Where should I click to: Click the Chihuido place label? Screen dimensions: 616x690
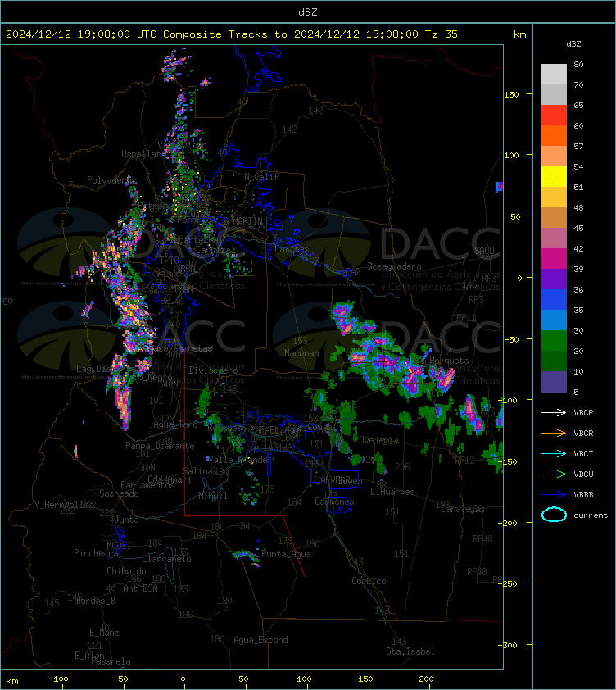click(x=126, y=570)
